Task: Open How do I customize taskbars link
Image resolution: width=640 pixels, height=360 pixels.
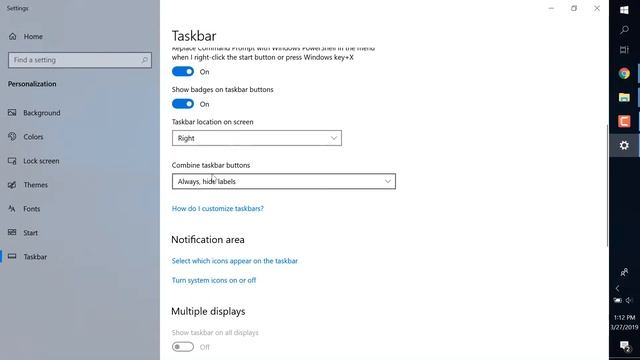Action: click(x=218, y=209)
